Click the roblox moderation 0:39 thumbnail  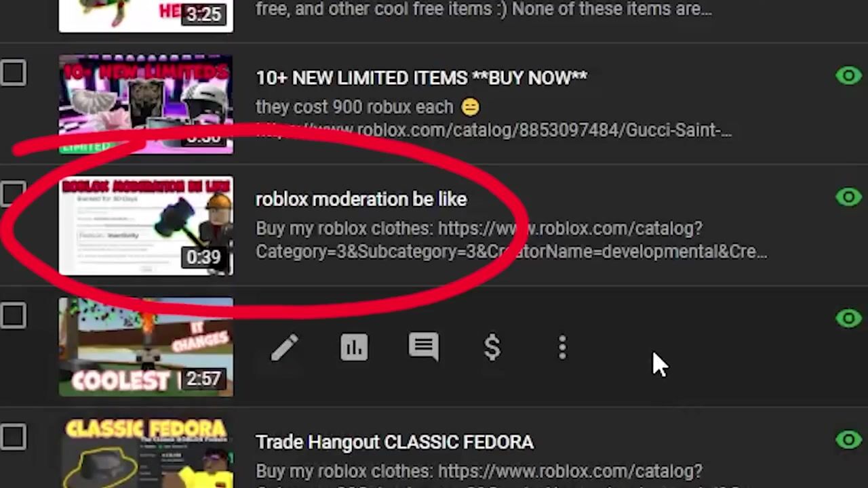146,226
